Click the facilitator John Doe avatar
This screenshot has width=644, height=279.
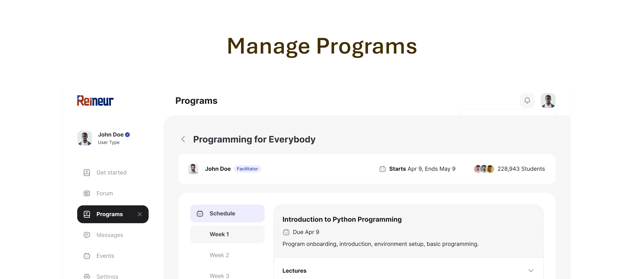click(193, 169)
